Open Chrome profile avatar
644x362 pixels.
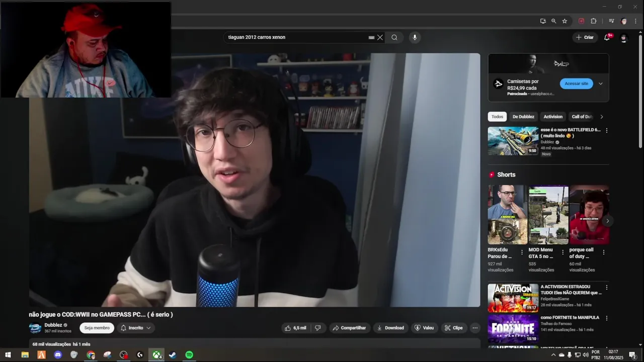click(624, 21)
